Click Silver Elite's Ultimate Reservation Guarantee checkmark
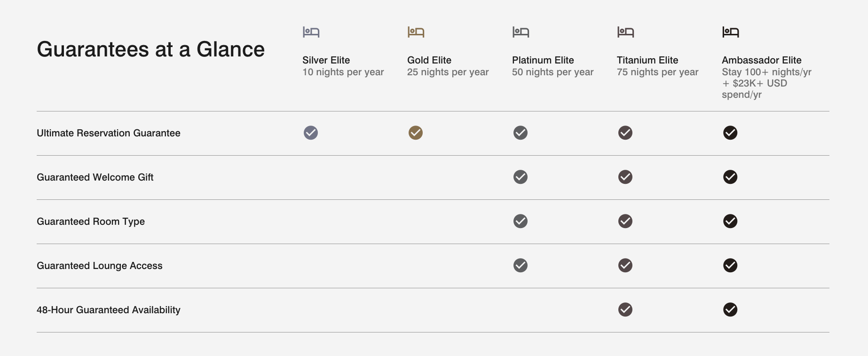This screenshot has width=868, height=356. [x=311, y=133]
